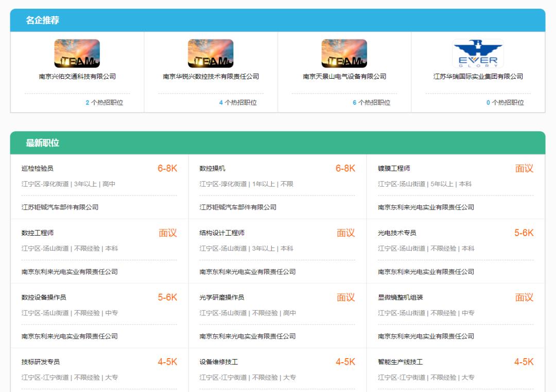Click the 6-8K salary for 巡检检验员

[167, 168]
